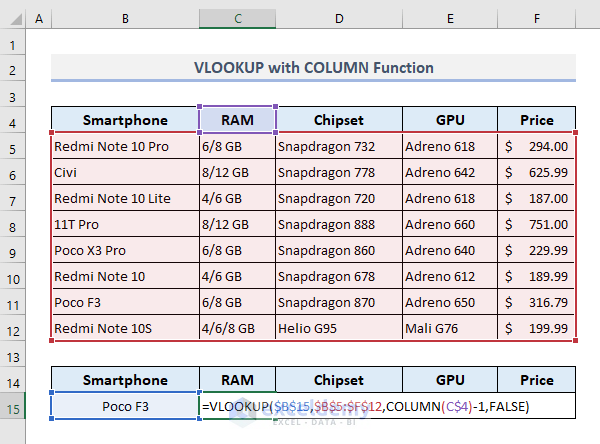Click the Smartphone header in row 4
The height and width of the screenshot is (444, 600).
coord(126,120)
